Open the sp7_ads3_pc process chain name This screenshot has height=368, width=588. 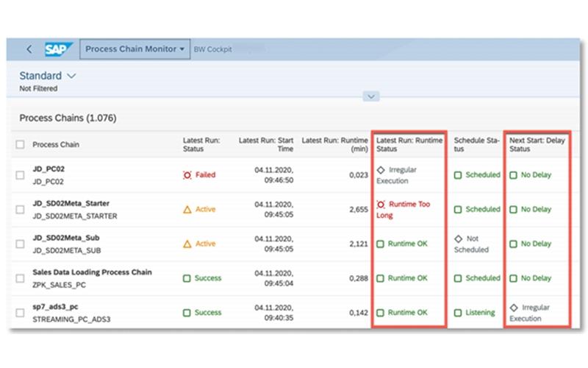click(x=55, y=307)
